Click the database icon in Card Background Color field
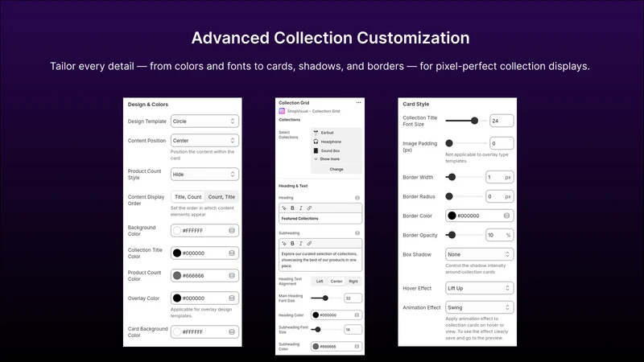 (x=232, y=332)
